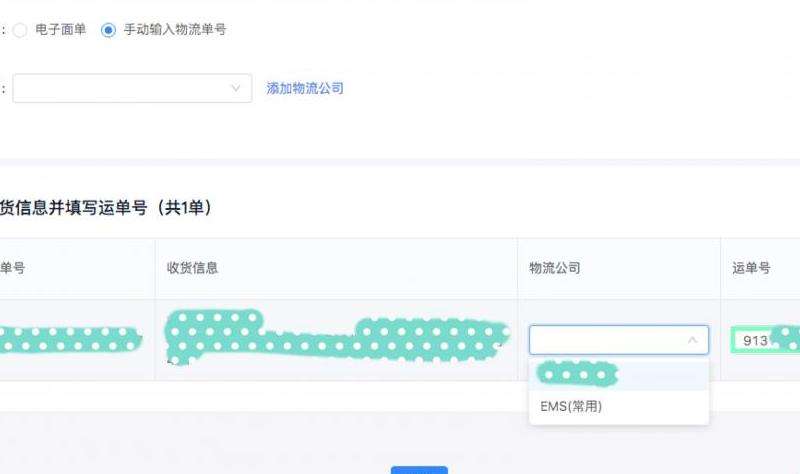800x474 pixels.
Task: Click the chevron arrow in top combo box
Action: coord(236,88)
